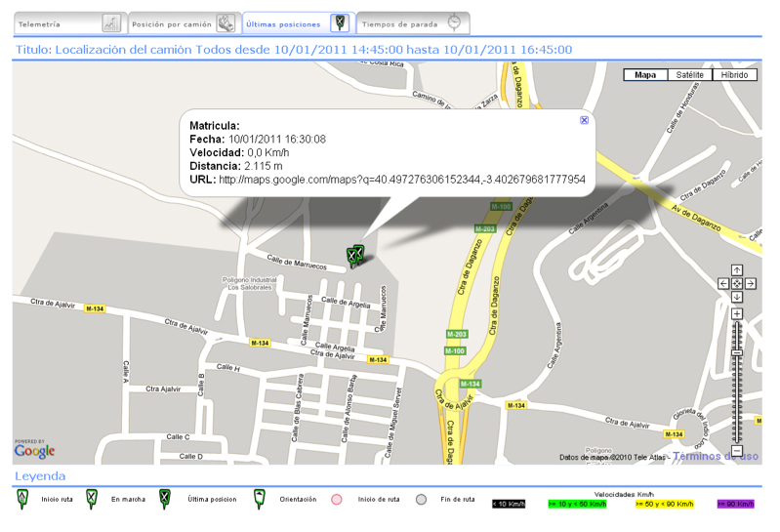Click the gray Fin de ruta circle
Screen dimensions: 780x532
(422, 500)
